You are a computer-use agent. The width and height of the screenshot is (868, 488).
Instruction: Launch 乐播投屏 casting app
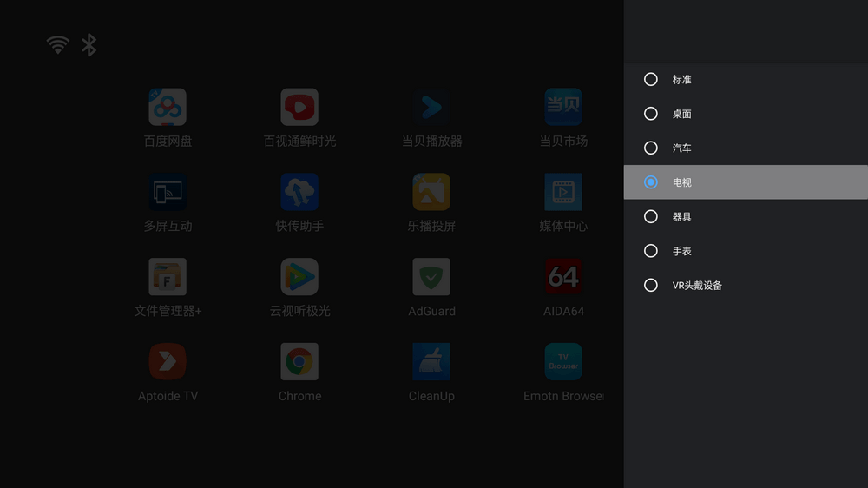pos(431,193)
